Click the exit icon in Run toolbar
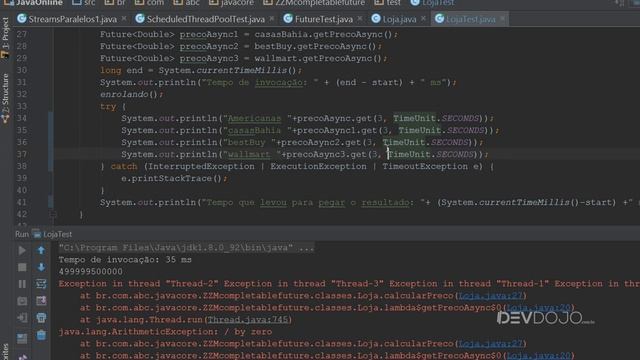The width and height of the screenshot is (640, 360). tap(22, 318)
